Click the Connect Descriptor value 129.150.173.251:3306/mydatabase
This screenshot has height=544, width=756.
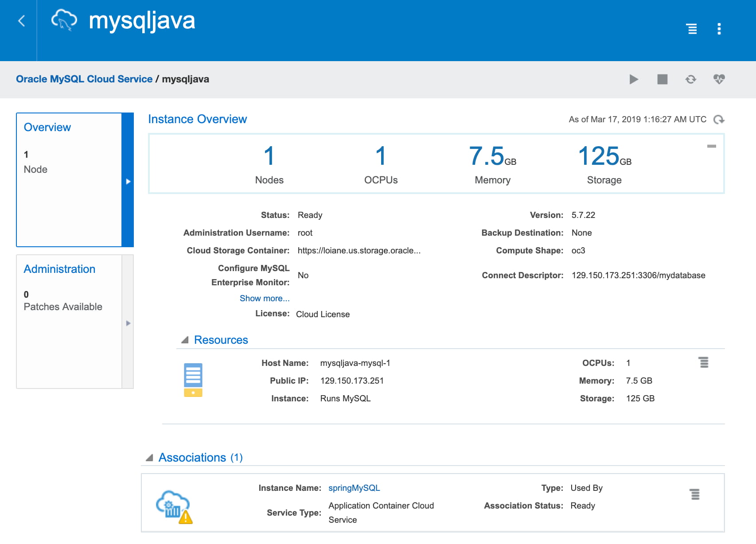click(x=639, y=276)
